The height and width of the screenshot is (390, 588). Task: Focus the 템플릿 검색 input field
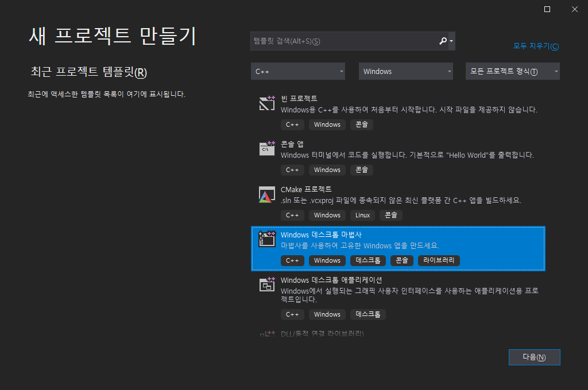click(345, 41)
